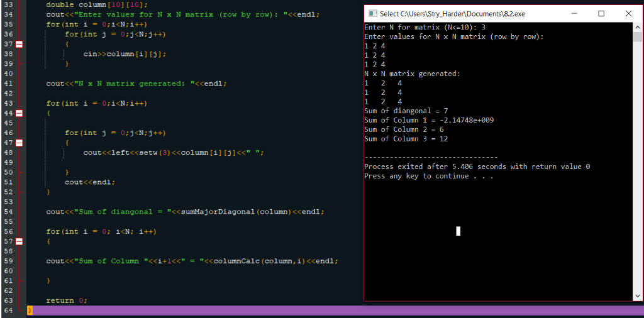Click the white console cursor block
This screenshot has width=644, height=318.
coord(458,231)
